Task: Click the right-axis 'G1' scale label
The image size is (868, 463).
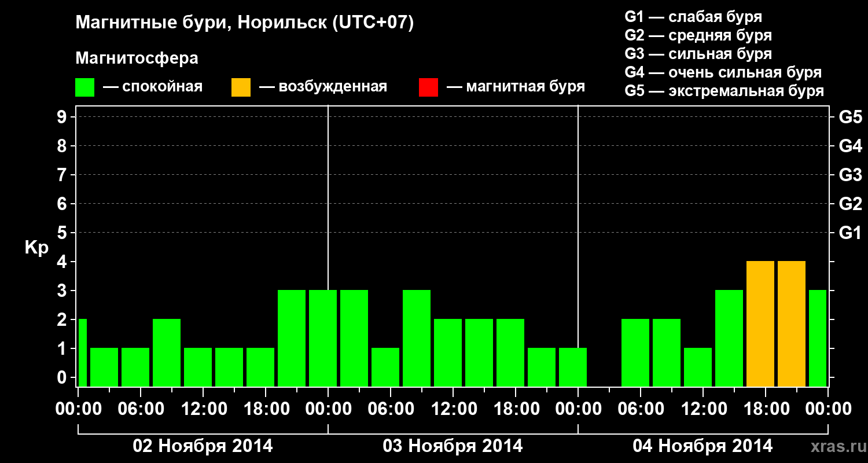Action: point(850,233)
